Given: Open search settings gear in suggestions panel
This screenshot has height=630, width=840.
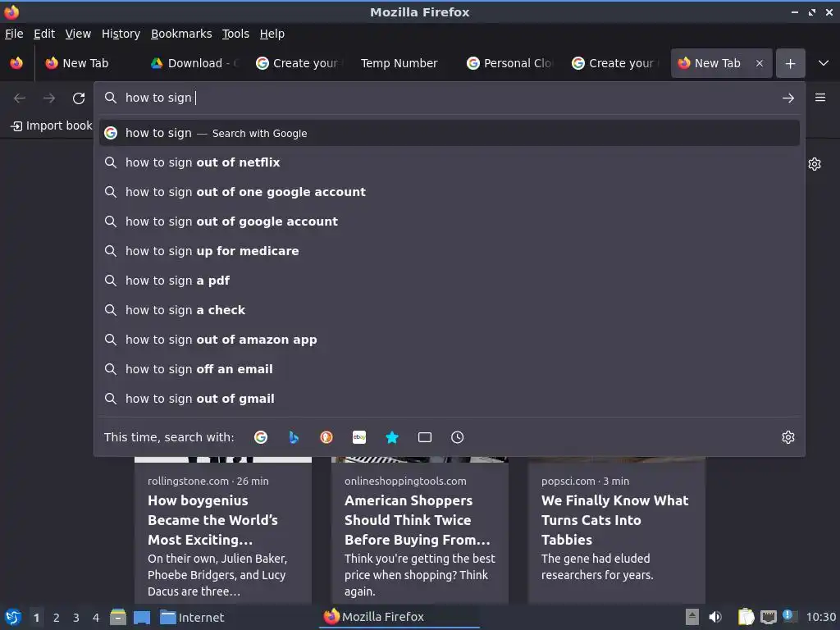Looking at the screenshot, I should pos(788,437).
